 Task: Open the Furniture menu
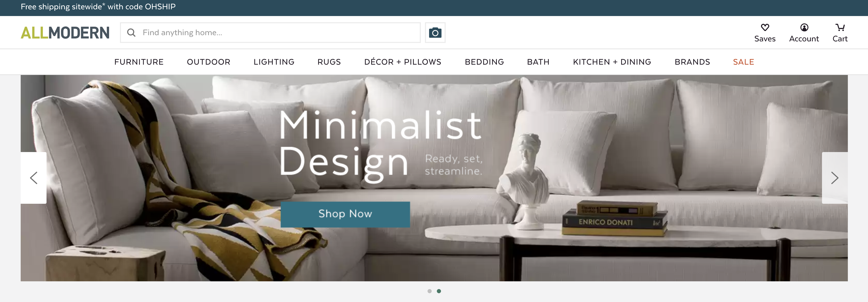(139, 62)
